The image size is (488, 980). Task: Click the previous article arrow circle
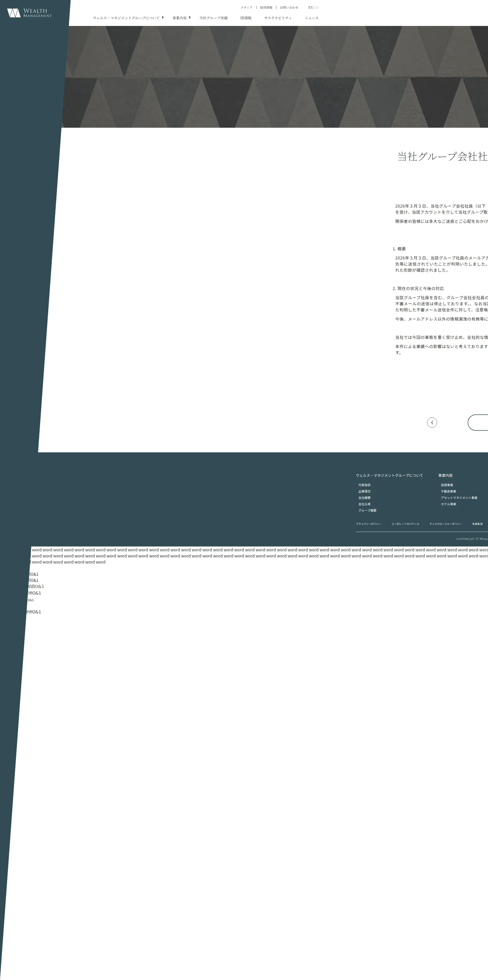[432, 422]
